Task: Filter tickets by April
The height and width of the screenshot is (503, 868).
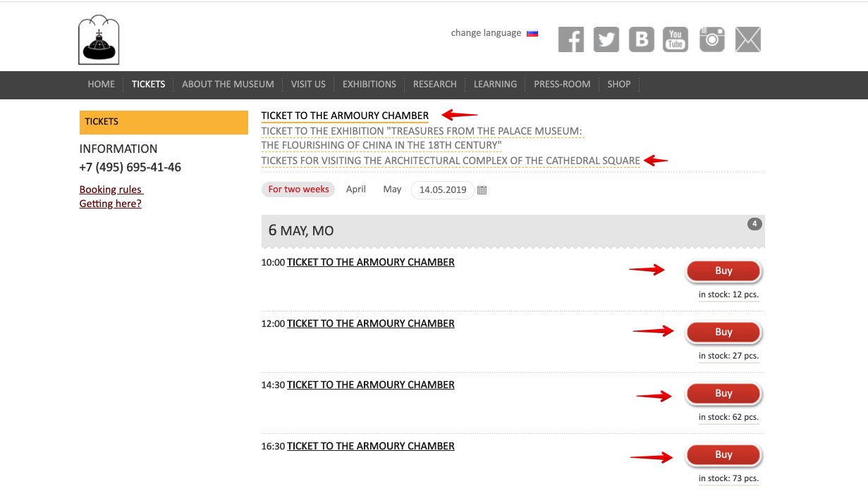Action: point(356,190)
